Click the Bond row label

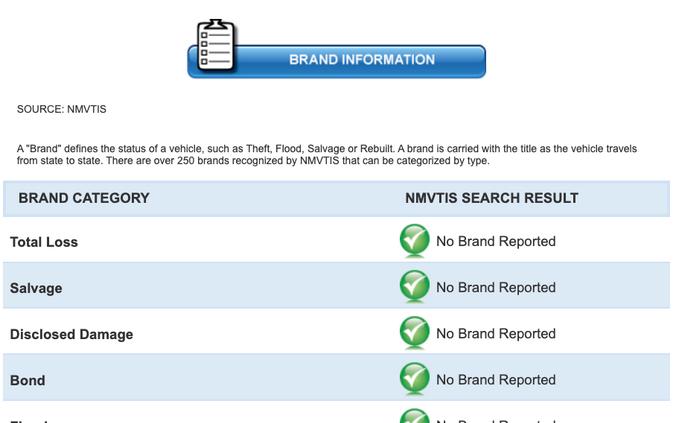pos(28,380)
